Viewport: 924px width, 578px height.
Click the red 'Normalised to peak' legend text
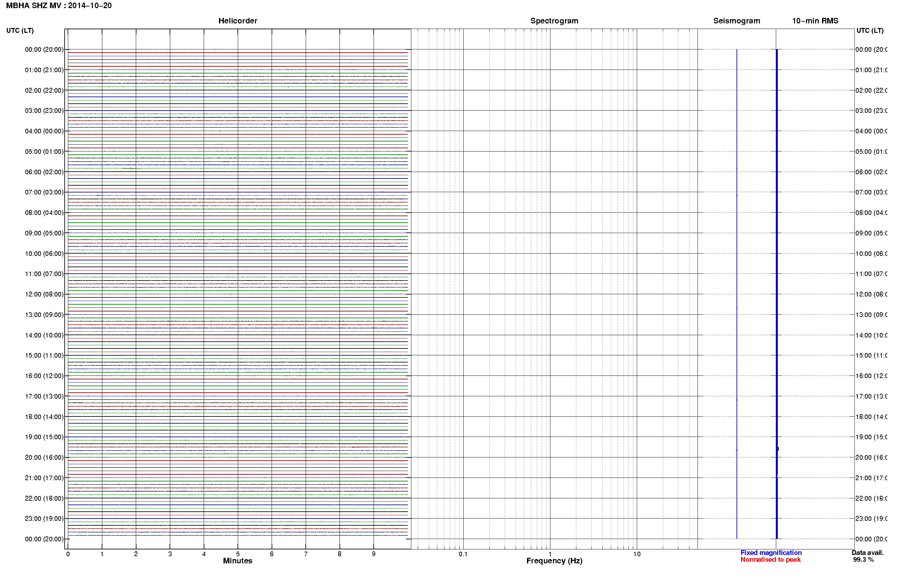770,560
